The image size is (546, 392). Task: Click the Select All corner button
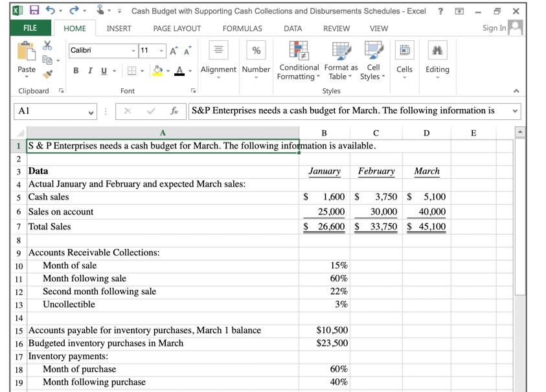pos(19,133)
